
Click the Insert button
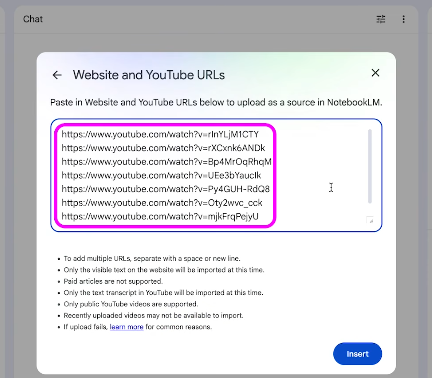tap(357, 354)
